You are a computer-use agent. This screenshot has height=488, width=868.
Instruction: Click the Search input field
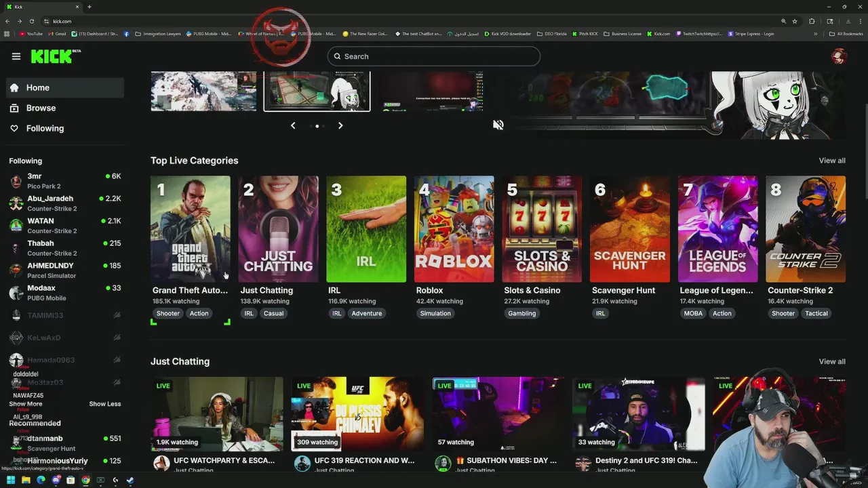434,56
